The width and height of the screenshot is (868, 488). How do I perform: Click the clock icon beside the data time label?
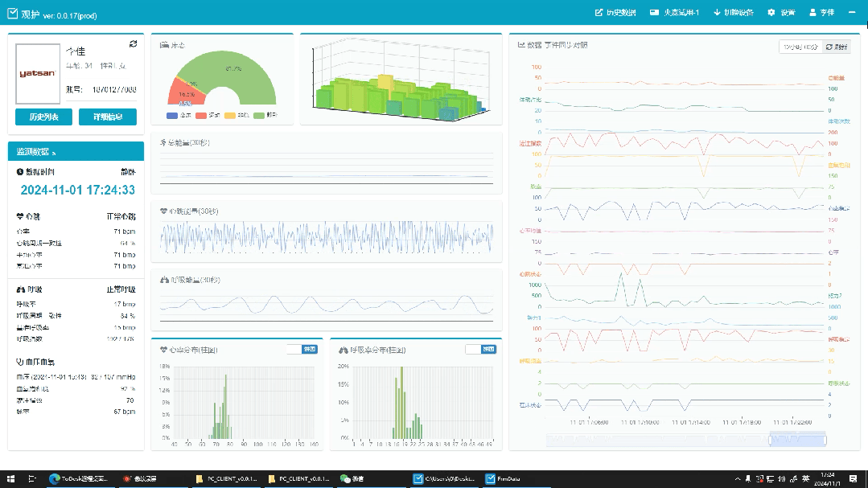(x=20, y=172)
